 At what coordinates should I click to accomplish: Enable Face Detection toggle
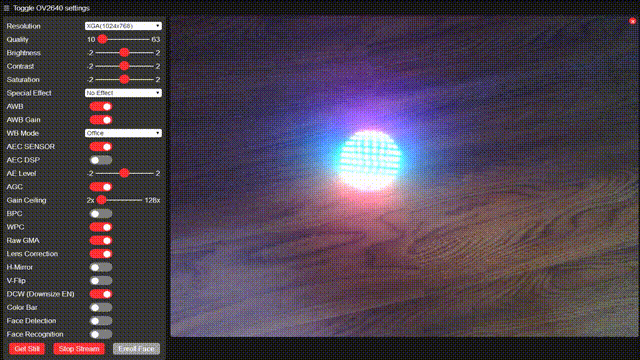(x=101, y=321)
